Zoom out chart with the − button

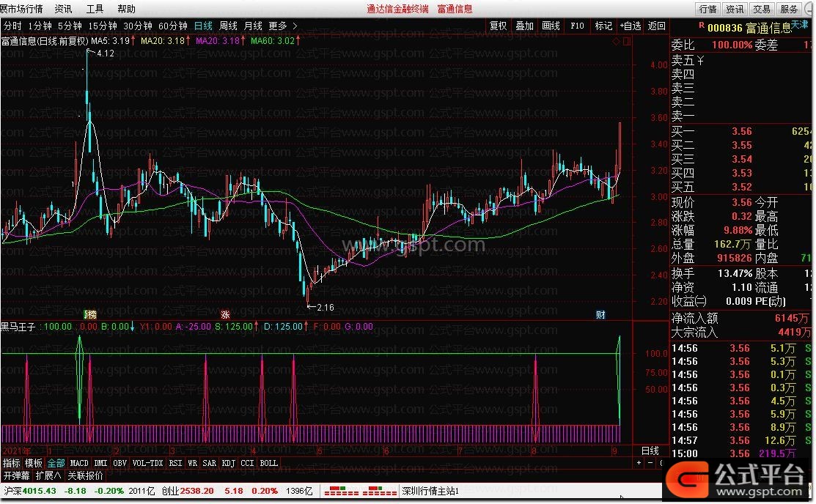point(650,462)
